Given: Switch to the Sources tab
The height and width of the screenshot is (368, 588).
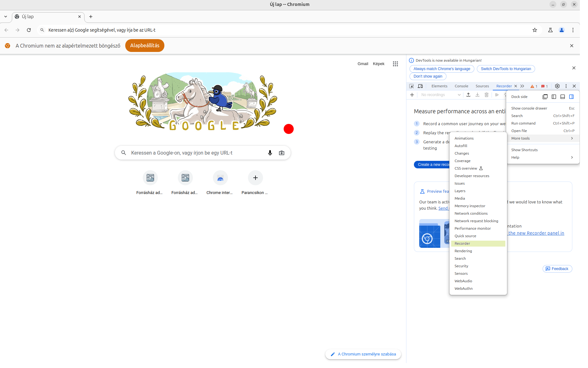Looking at the screenshot, I should [x=482, y=86].
